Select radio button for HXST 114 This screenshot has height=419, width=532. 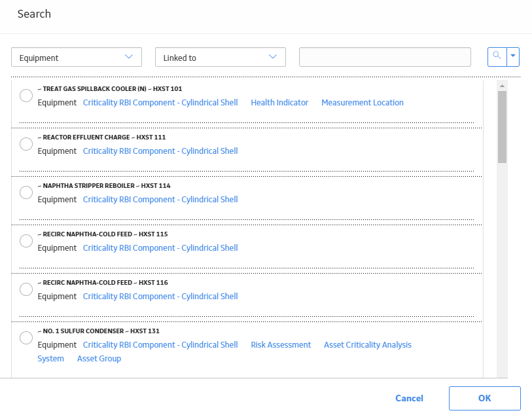26,192
